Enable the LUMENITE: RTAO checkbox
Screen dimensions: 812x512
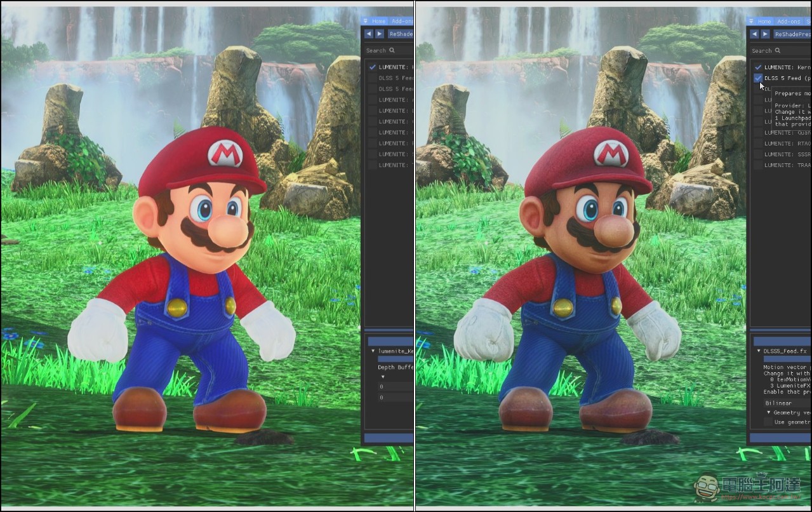(x=758, y=144)
